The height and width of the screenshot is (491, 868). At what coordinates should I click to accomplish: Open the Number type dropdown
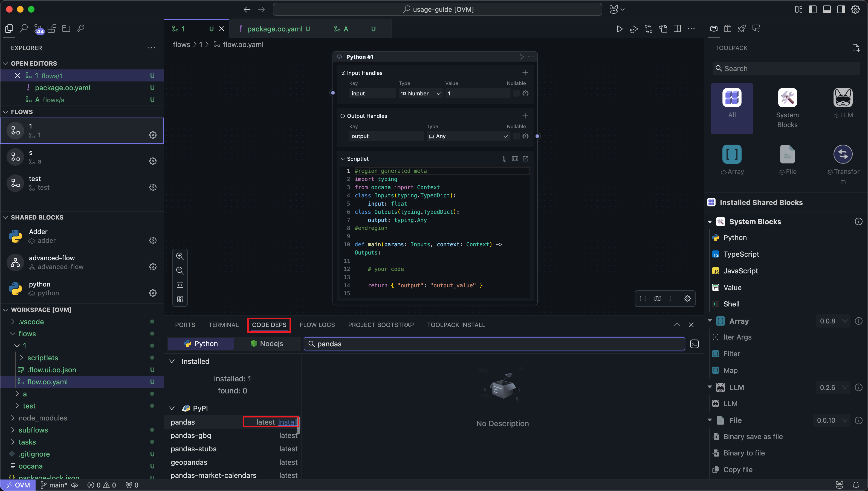click(421, 93)
